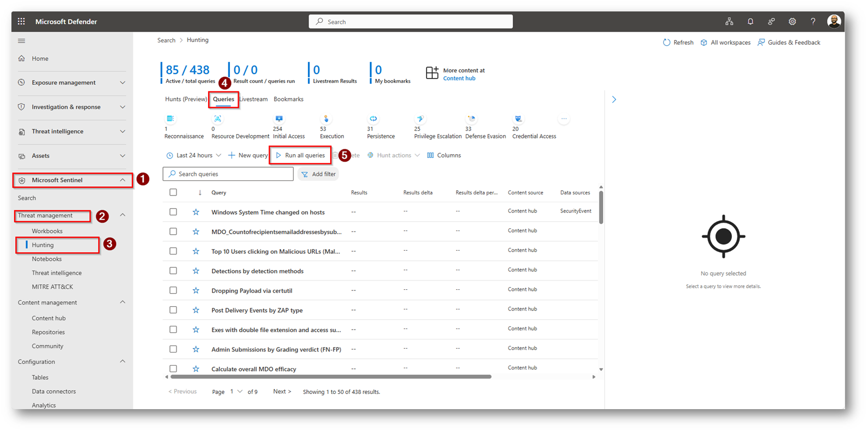Open the app launcher waffle icon
868x432 pixels.
pyautogui.click(x=21, y=22)
